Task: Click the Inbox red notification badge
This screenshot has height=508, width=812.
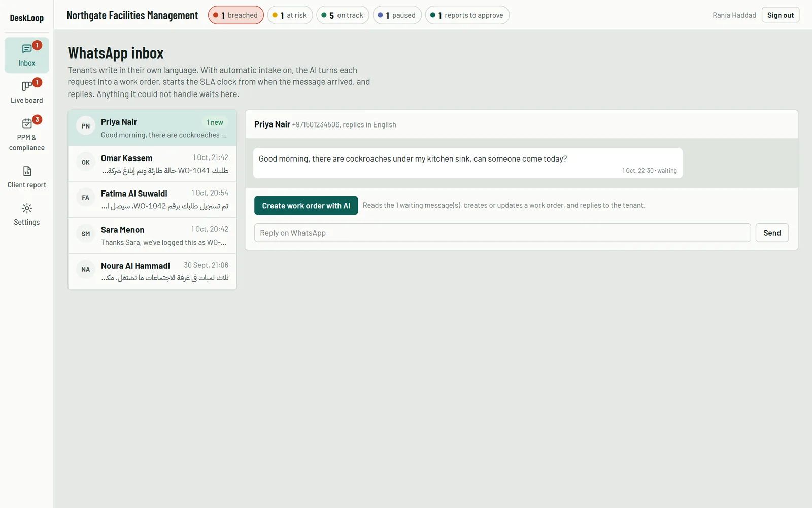Action: (x=37, y=45)
